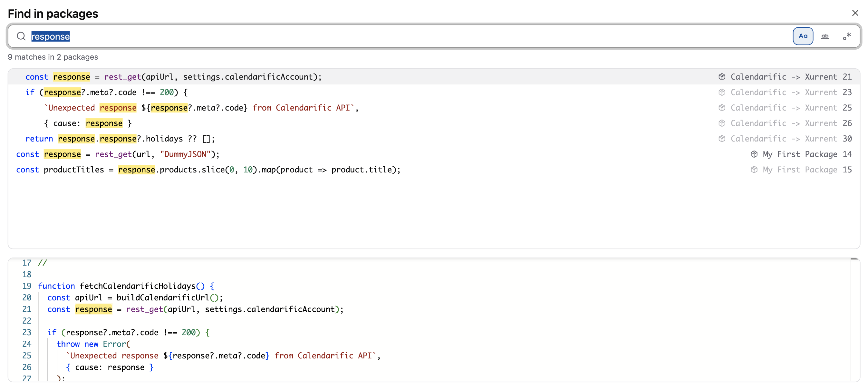
Task: Click highlighted 'response' on preview line 21
Action: pyautogui.click(x=93, y=309)
